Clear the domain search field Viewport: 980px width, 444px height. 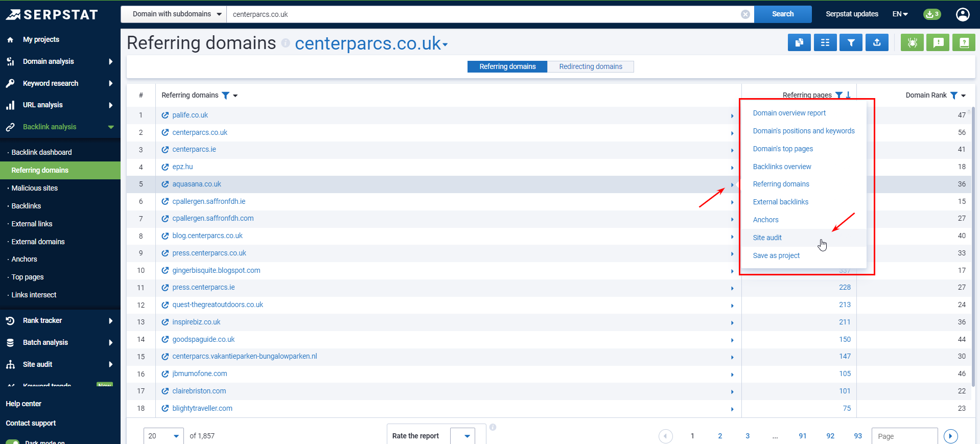(745, 14)
